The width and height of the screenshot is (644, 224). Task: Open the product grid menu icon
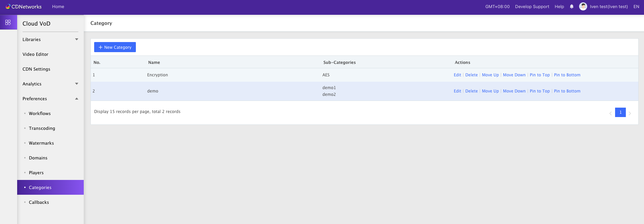[8, 23]
